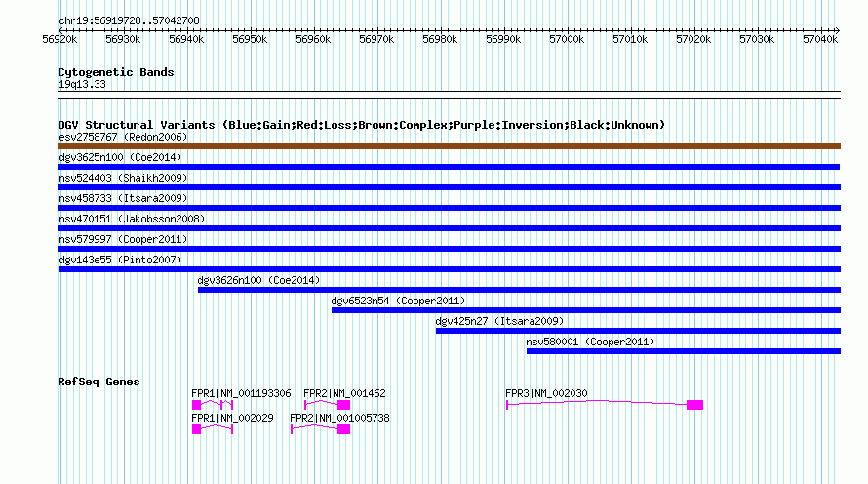
Task: Select the dgv3626n100 (Coe2014) label
Action: 258,280
